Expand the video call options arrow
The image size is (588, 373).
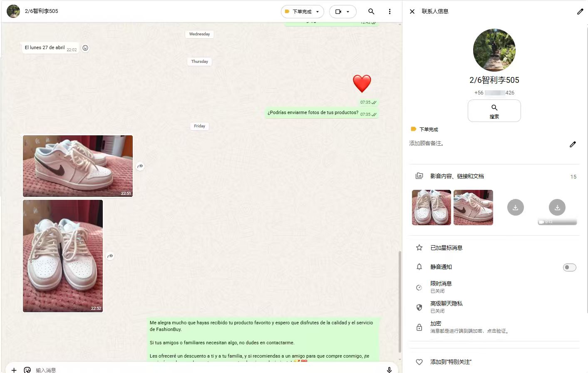pyautogui.click(x=348, y=12)
